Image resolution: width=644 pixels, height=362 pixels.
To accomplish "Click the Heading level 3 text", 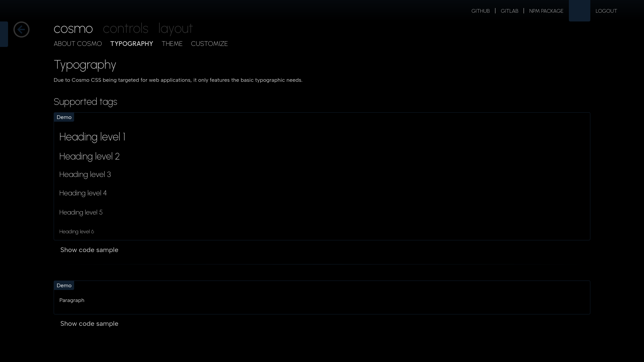I will [x=85, y=175].
